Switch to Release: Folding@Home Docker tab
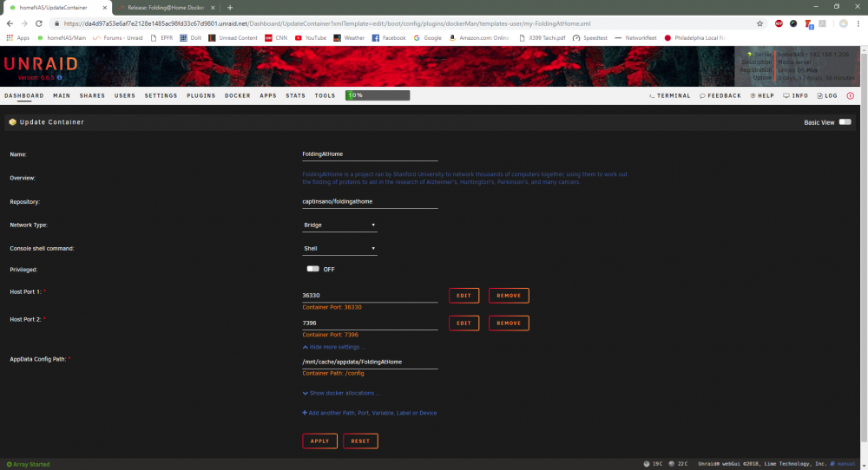The image size is (868, 470). (x=165, y=8)
